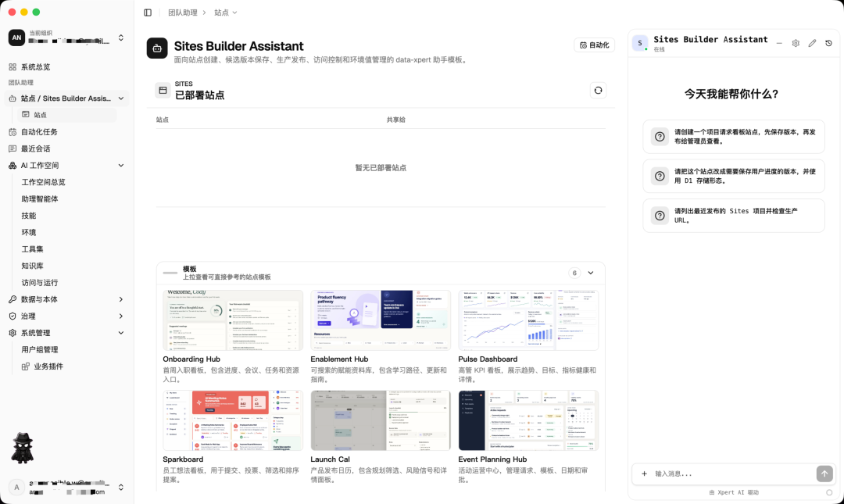Click the 模板 panel drag handle

click(x=170, y=273)
